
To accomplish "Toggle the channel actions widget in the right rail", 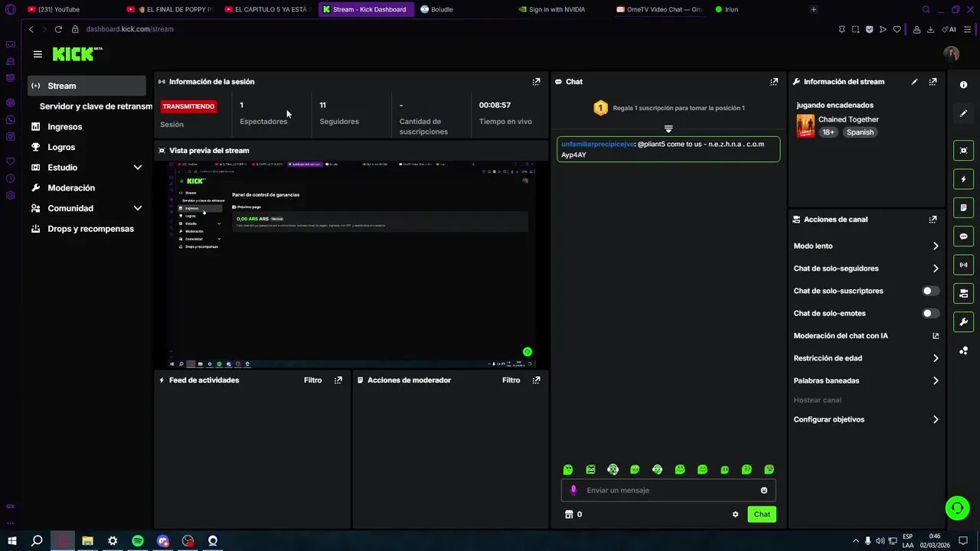I will tap(963, 293).
